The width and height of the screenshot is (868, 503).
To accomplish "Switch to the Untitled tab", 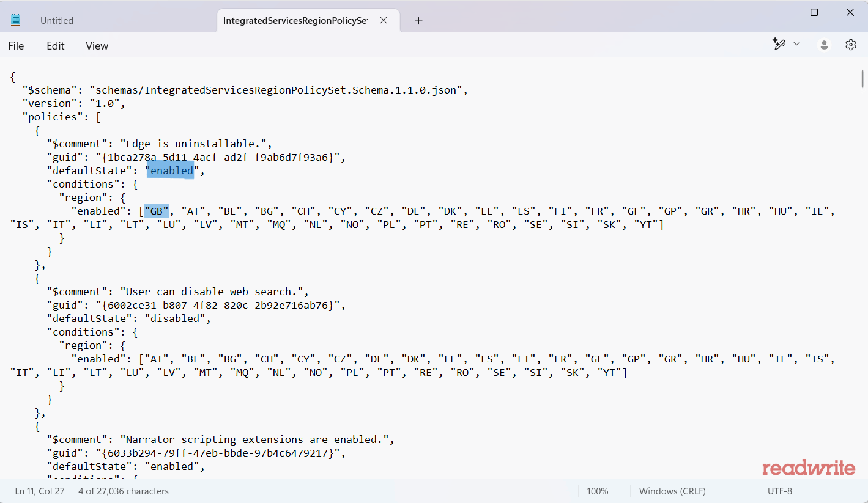I will 57,21.
